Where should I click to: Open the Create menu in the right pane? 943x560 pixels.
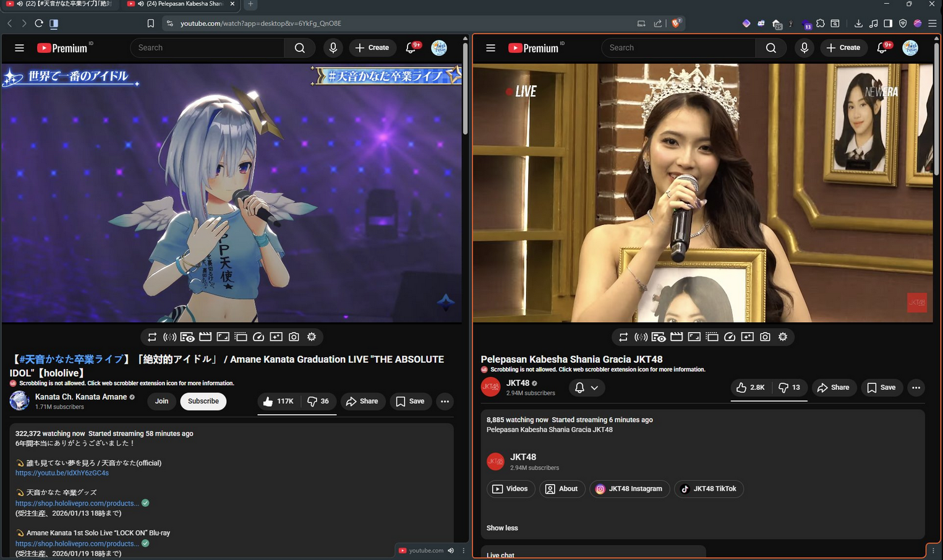(843, 48)
